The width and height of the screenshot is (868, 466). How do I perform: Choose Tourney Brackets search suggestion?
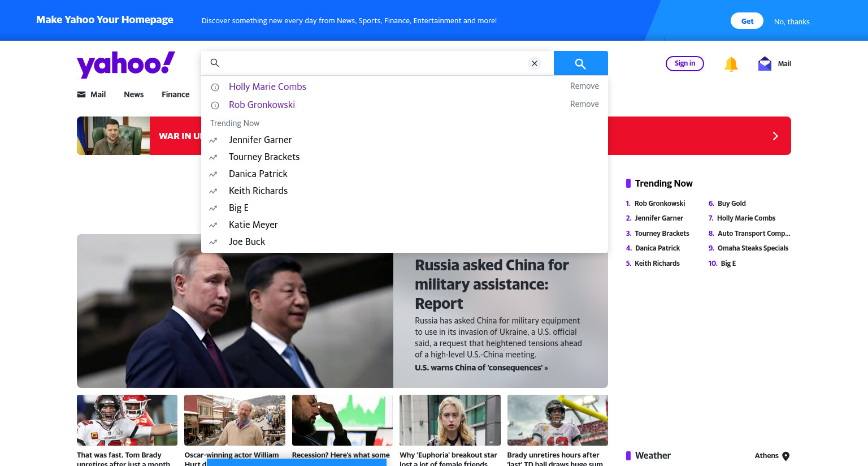264,157
